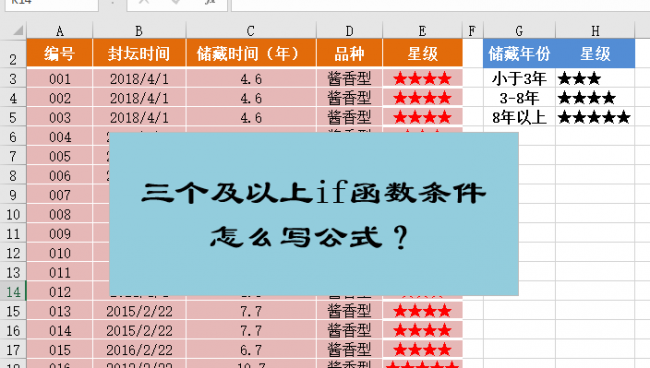Image resolution: width=650 pixels, height=368 pixels.
Task: Click the 储藏时间（年） header cell
Action: point(251,53)
